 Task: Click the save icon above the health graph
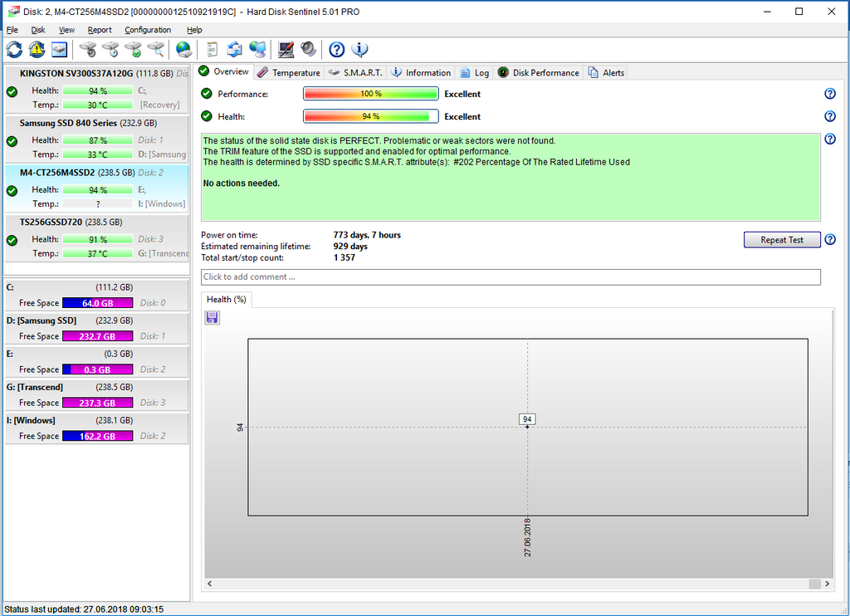212,318
